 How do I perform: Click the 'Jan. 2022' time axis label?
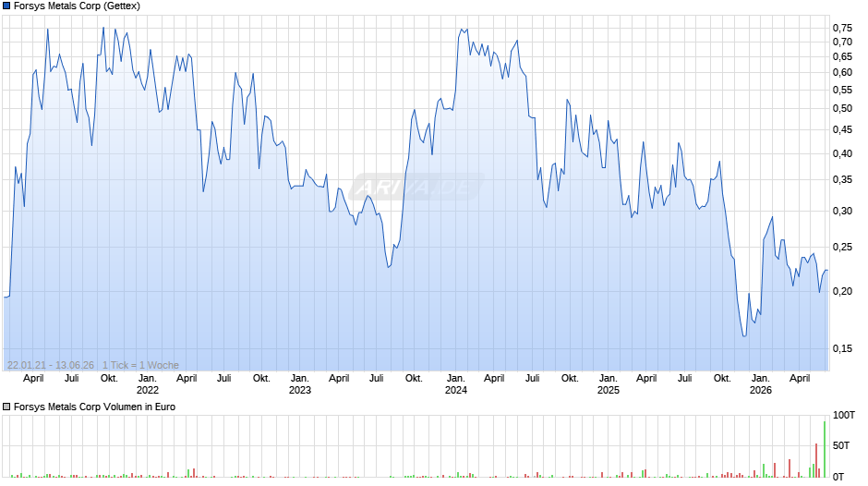(x=147, y=384)
